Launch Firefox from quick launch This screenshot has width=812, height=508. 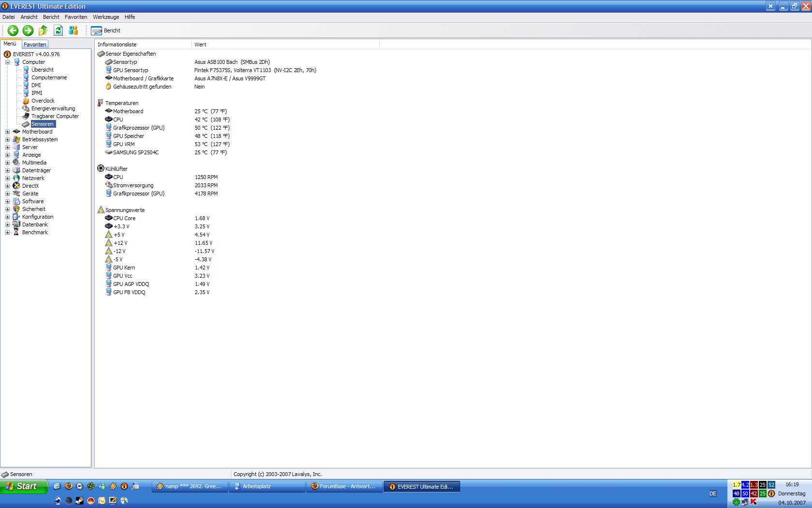68,486
